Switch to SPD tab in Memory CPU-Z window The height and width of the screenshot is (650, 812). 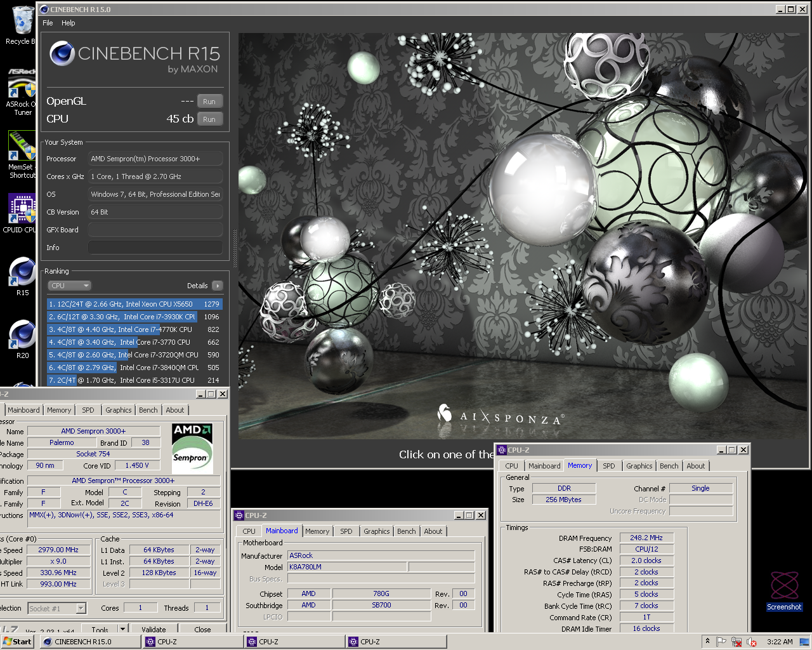[609, 466]
